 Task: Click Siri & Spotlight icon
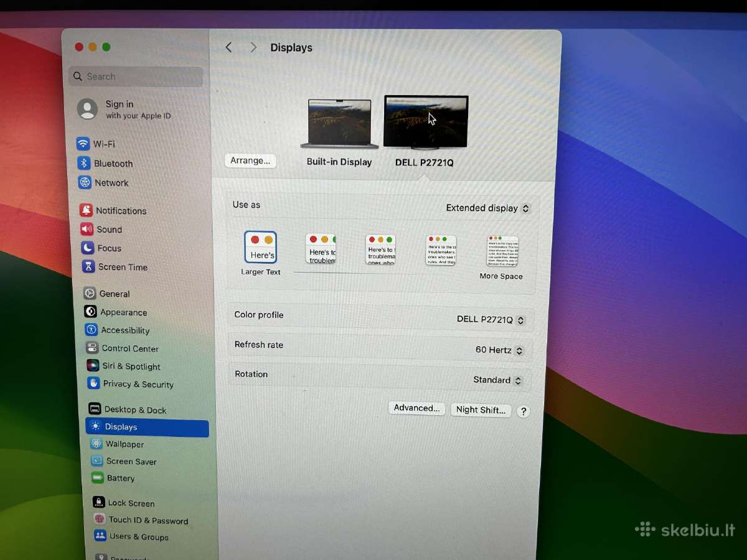93,366
